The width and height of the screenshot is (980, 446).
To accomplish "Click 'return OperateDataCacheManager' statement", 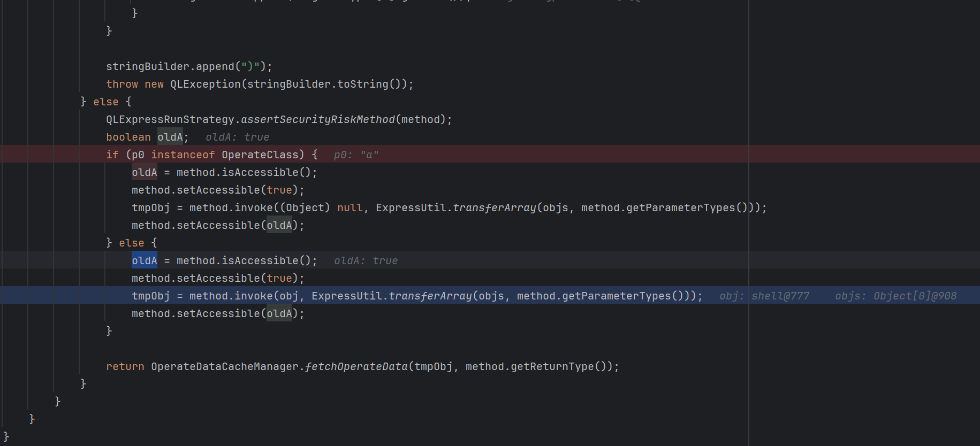I will (x=362, y=366).
